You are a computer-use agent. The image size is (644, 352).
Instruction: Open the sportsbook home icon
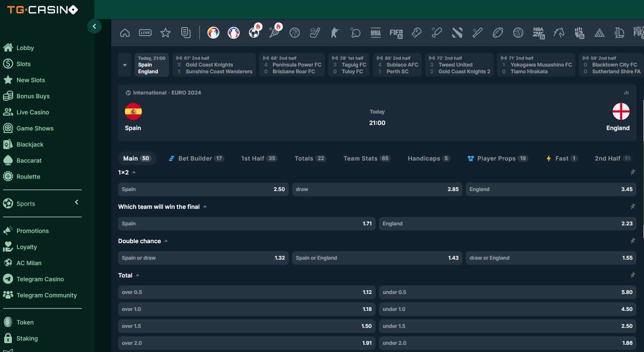coord(125,33)
